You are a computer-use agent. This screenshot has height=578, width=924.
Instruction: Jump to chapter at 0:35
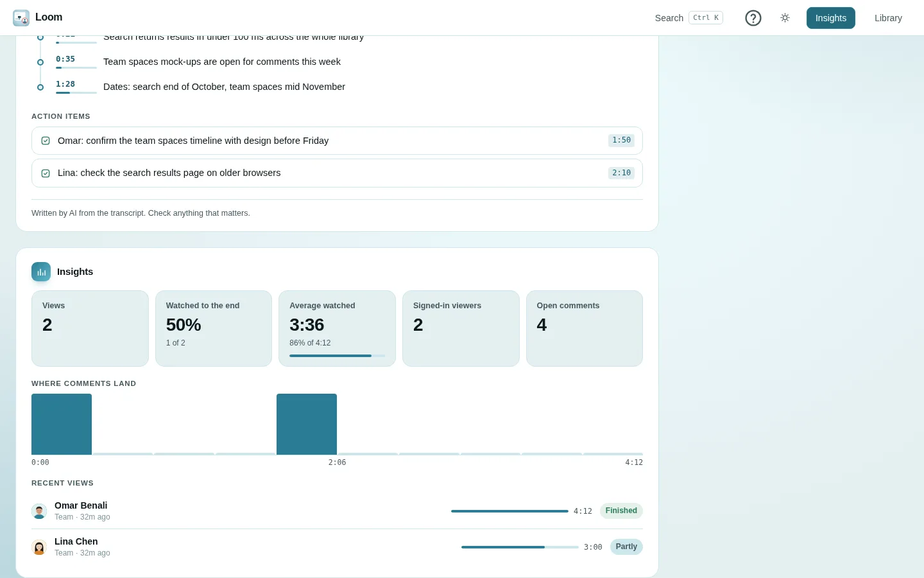pyautogui.click(x=65, y=59)
